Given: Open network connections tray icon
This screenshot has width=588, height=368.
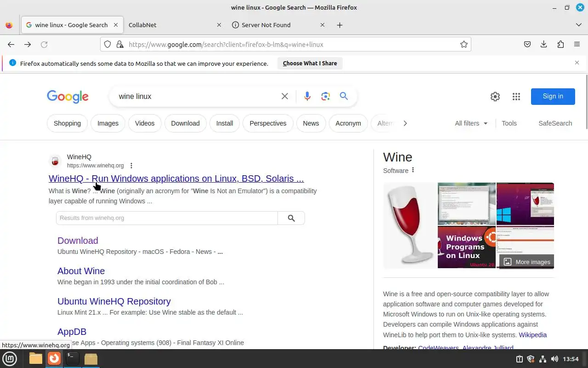Looking at the screenshot, I should [x=543, y=359].
